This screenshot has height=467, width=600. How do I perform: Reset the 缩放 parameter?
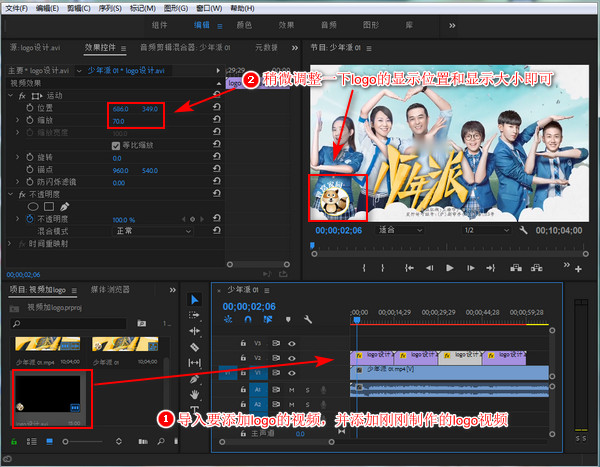[x=217, y=119]
